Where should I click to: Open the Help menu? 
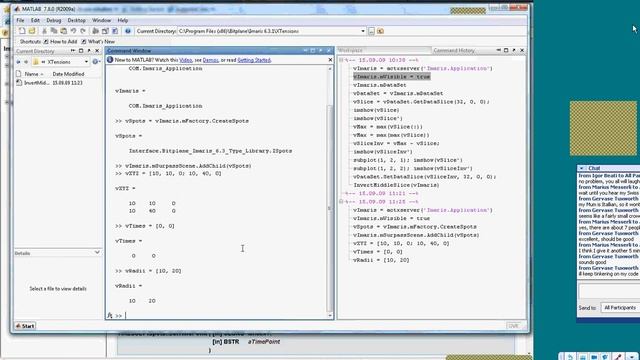pos(122,20)
